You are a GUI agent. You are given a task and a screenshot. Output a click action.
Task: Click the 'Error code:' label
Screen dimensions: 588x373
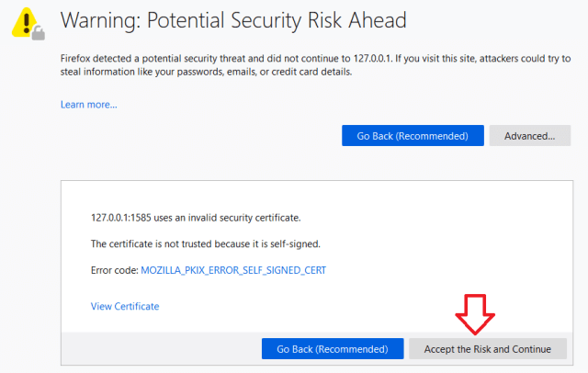115,270
